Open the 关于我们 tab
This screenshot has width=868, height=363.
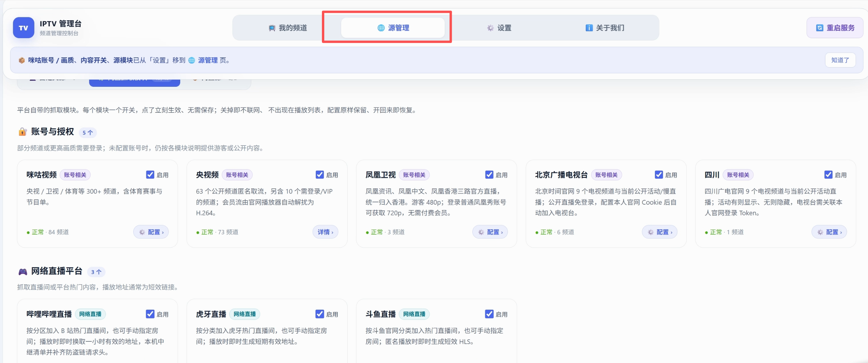[605, 28]
